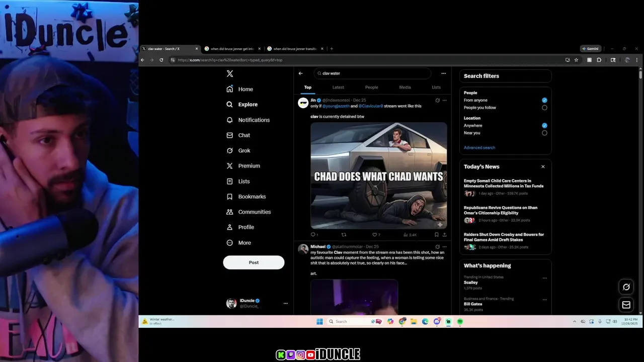Repost Jin's post
The height and width of the screenshot is (362, 644).
click(344, 235)
